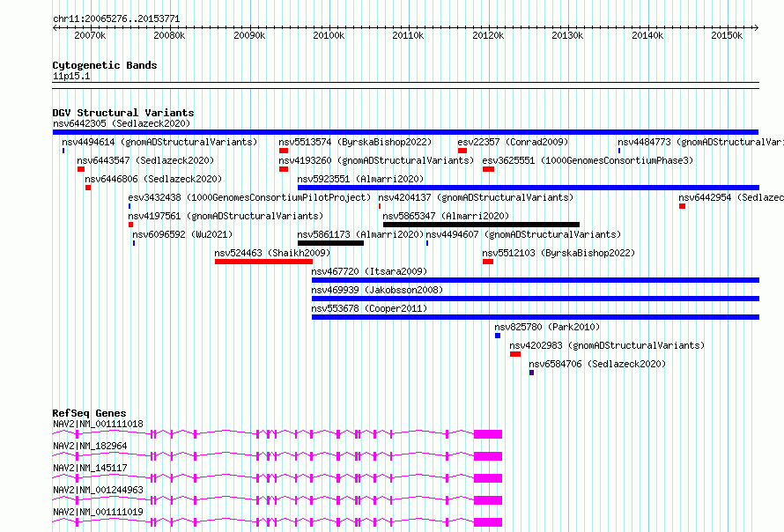The width and height of the screenshot is (784, 532).
Task: Select blue bar under nsv553678
Action: click(536, 317)
